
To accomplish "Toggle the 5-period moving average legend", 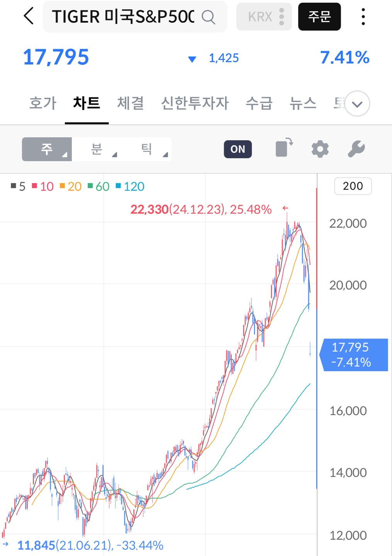I will pyautogui.click(x=18, y=186).
